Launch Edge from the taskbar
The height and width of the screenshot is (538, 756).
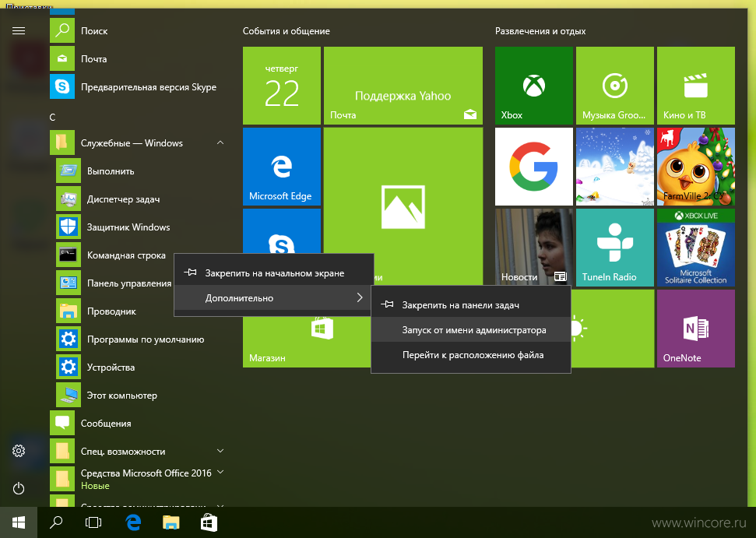[133, 522]
